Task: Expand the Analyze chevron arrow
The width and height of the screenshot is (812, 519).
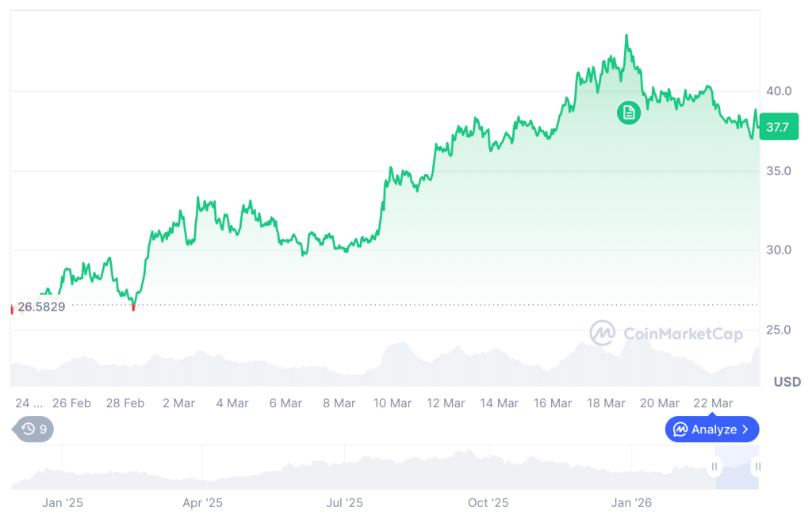Action: click(x=745, y=429)
